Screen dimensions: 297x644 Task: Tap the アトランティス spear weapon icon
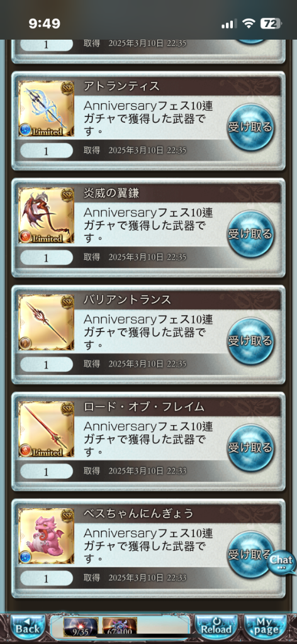[x=46, y=109]
